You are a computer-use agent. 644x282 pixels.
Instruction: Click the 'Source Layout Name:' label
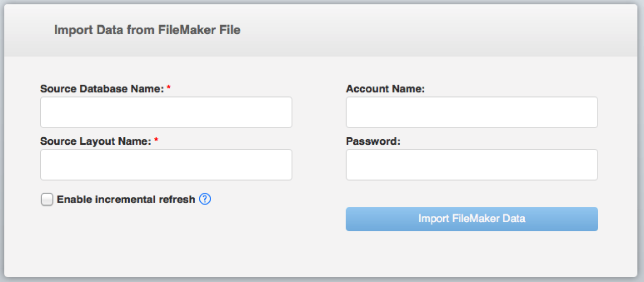96,141
